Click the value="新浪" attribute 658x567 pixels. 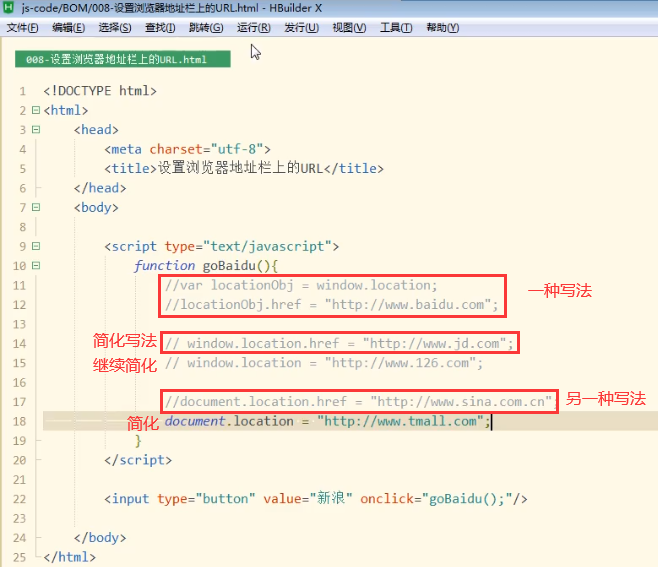pyautogui.click(x=308, y=499)
